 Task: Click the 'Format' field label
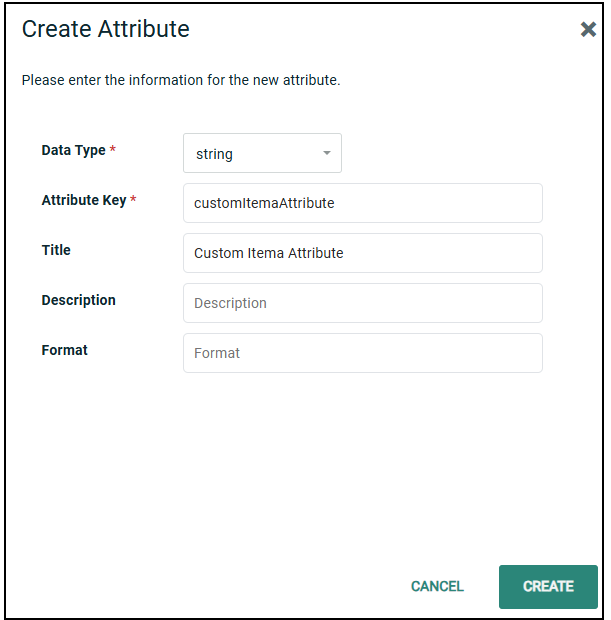[x=64, y=350]
